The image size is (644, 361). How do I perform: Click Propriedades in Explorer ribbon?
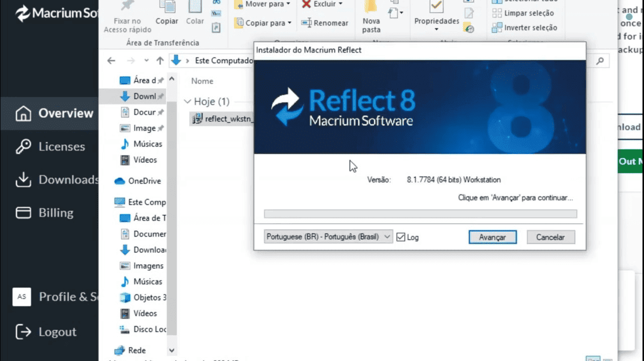[x=436, y=15]
